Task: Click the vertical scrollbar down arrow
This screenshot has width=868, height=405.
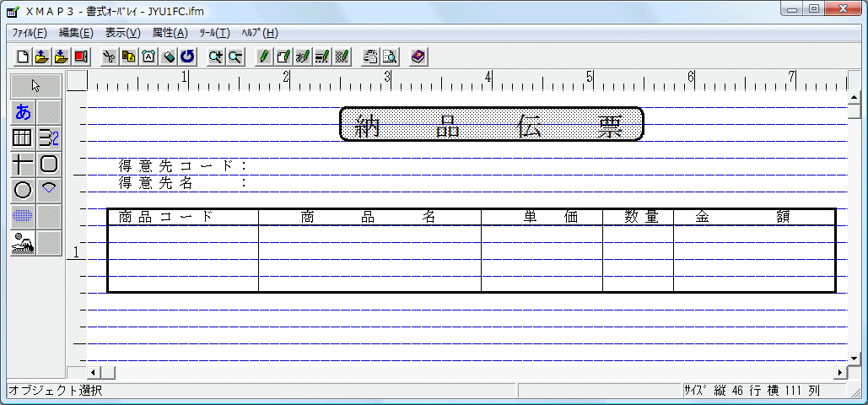Action: point(855,358)
